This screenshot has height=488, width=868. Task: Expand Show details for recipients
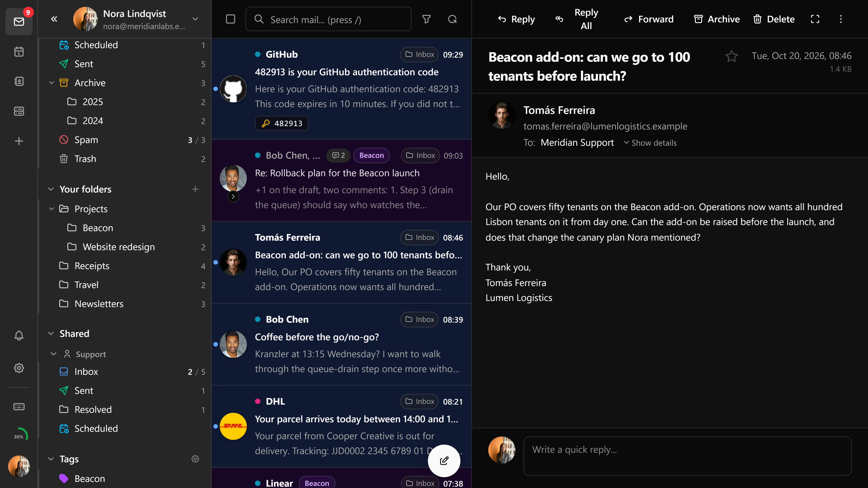coord(650,143)
